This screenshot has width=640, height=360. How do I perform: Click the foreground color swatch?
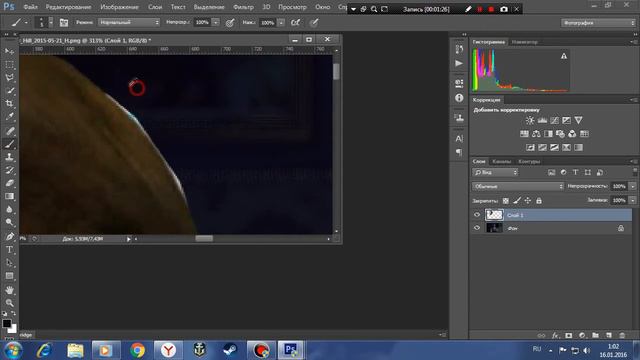click(x=7, y=323)
